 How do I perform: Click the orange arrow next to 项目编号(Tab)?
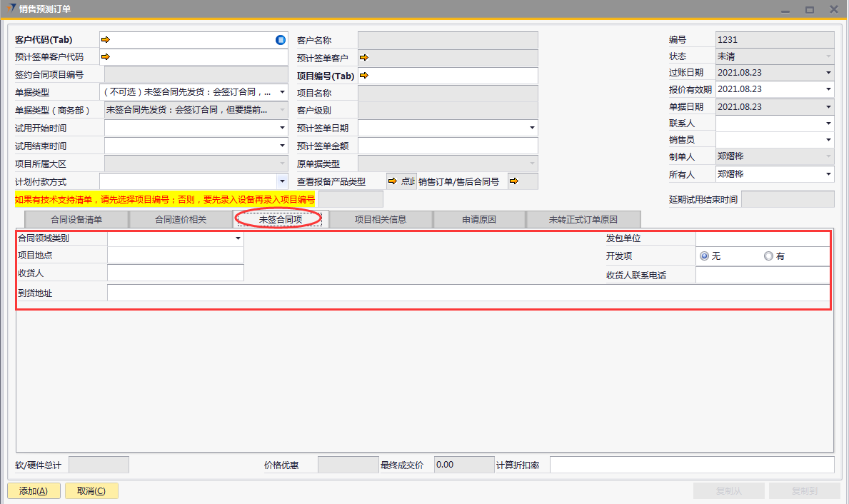tap(363, 75)
